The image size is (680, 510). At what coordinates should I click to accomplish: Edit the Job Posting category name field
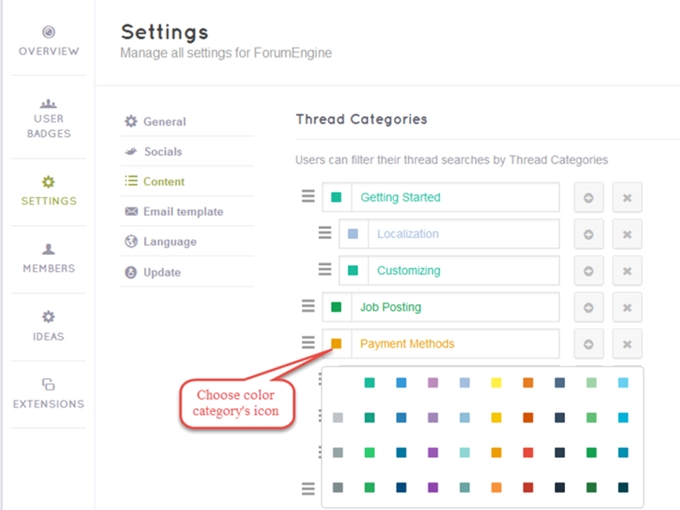(x=455, y=308)
